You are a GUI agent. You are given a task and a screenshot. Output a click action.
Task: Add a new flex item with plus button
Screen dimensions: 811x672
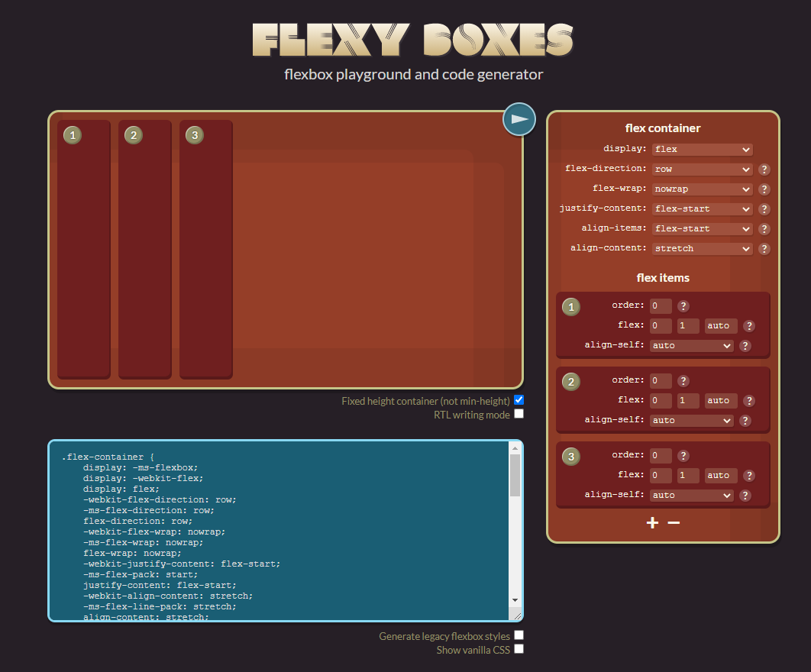tap(652, 522)
